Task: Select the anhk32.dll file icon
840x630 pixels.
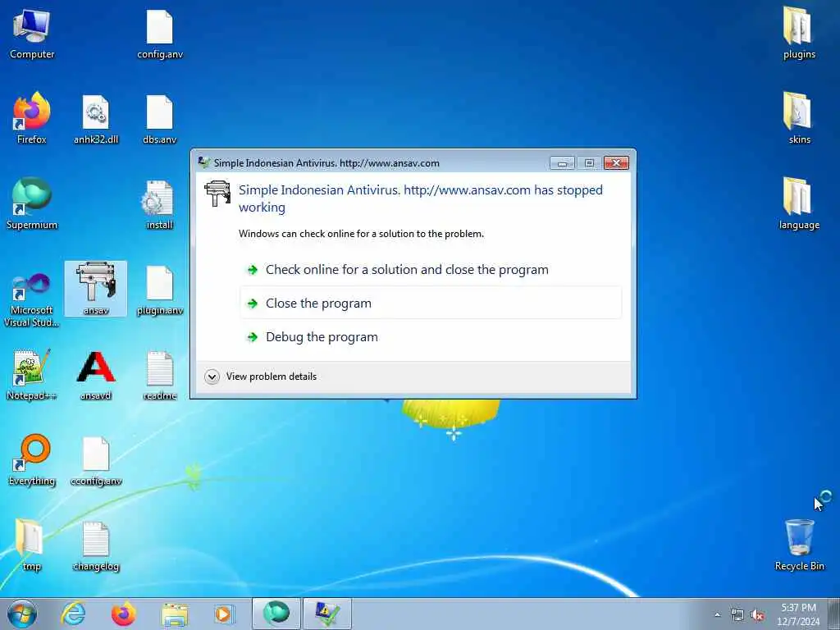Action: click(x=96, y=120)
